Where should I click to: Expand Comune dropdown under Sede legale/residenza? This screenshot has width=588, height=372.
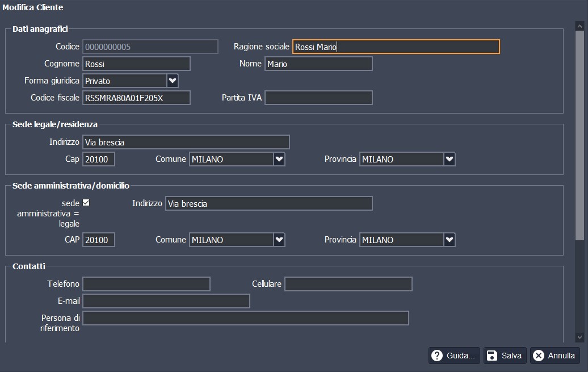point(279,159)
